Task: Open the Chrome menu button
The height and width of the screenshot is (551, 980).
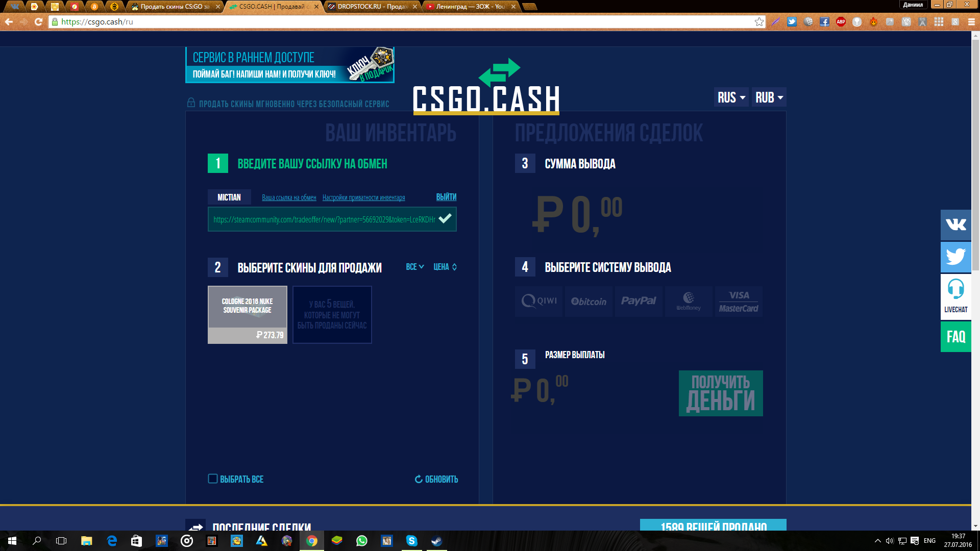Action: [x=971, y=21]
